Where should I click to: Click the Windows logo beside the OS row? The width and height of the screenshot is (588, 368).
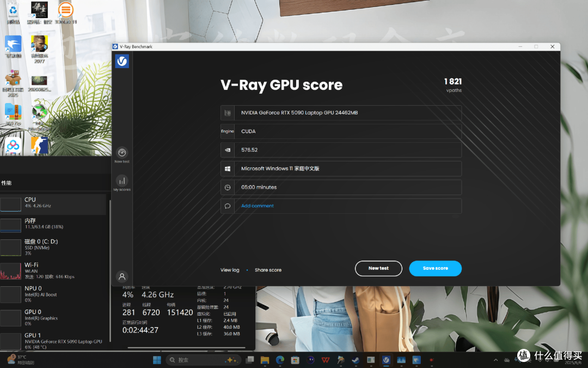pyautogui.click(x=228, y=168)
